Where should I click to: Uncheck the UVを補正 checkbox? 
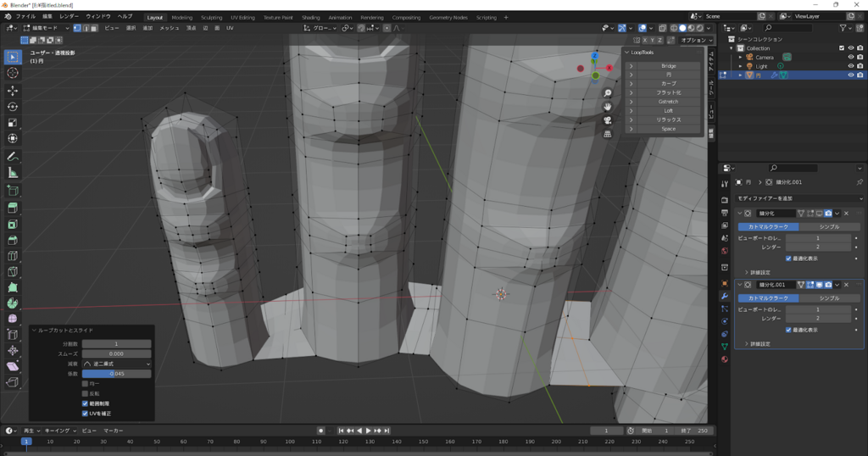85,413
